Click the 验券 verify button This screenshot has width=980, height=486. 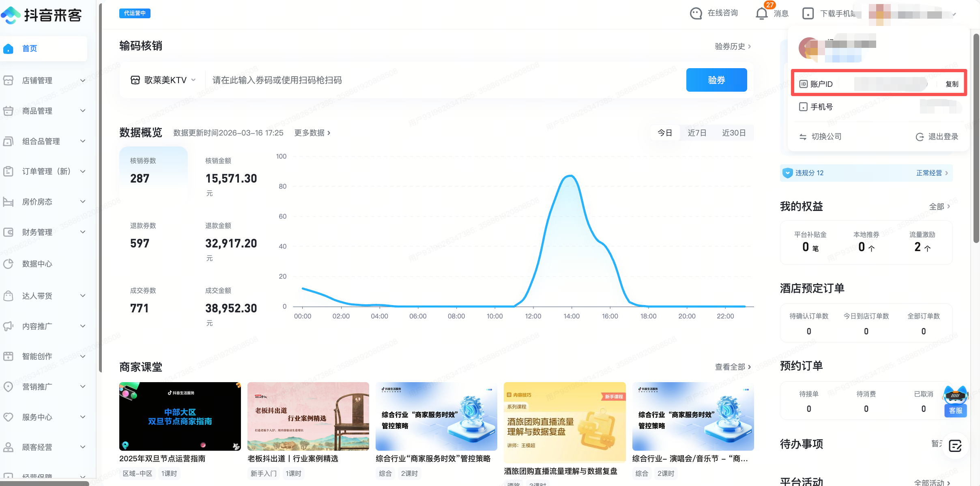click(x=716, y=80)
